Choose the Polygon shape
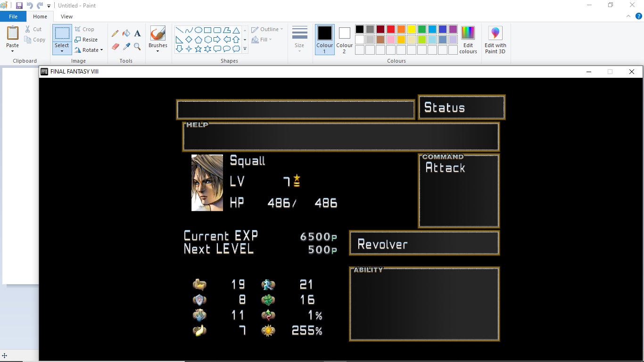644x362 pixels. click(227, 30)
